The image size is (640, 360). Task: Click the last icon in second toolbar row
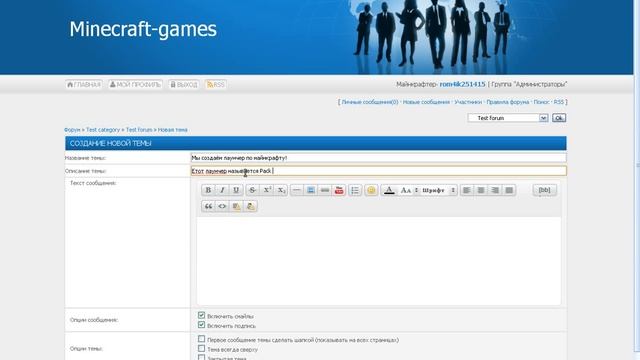coord(251,206)
